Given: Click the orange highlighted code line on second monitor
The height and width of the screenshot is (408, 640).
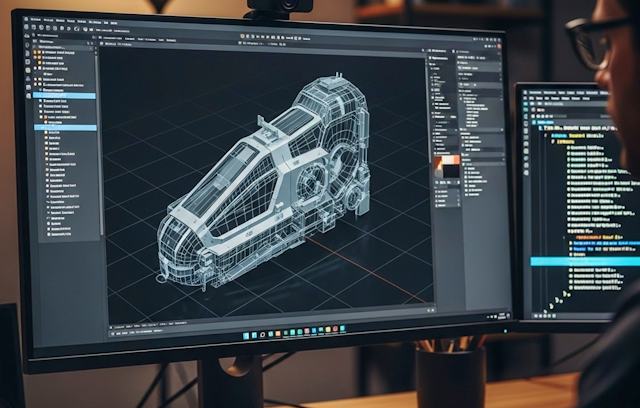Looking at the screenshot, I should (x=600, y=237).
